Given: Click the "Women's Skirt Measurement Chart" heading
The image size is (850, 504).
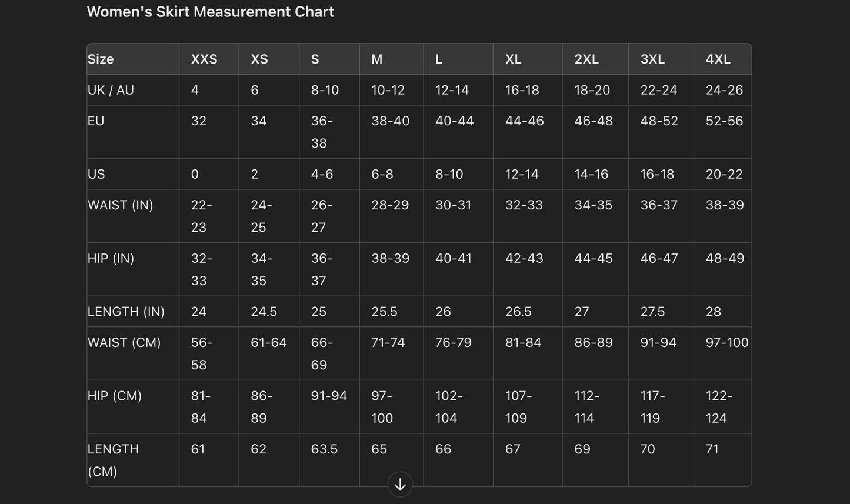Looking at the screenshot, I should [x=210, y=12].
